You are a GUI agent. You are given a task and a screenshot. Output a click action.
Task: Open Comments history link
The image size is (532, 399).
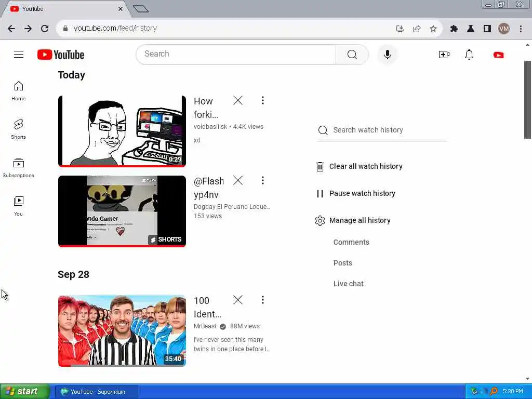tap(351, 242)
